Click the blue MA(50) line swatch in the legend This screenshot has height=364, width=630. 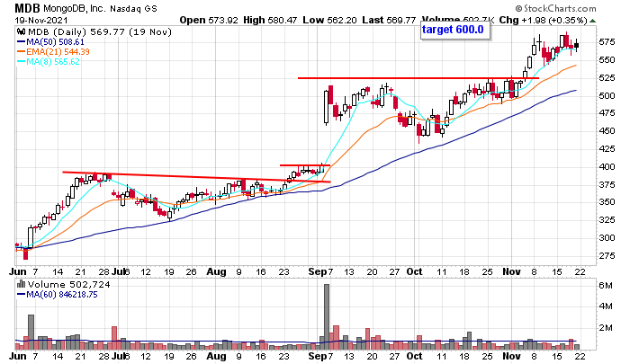pyautogui.click(x=21, y=41)
